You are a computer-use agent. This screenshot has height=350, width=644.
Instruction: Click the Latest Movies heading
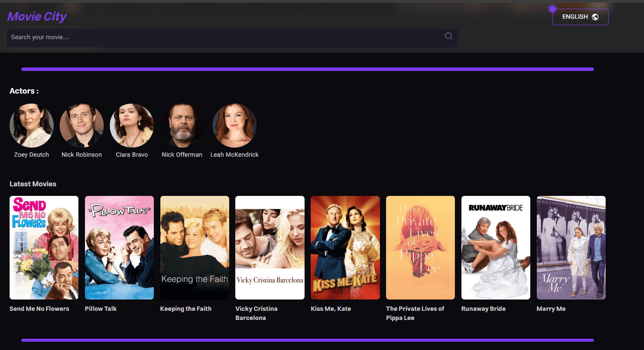pos(33,184)
